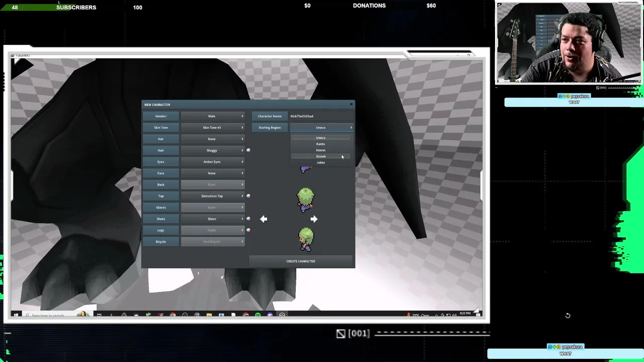Open Spotify from the taskbar

tap(258, 315)
